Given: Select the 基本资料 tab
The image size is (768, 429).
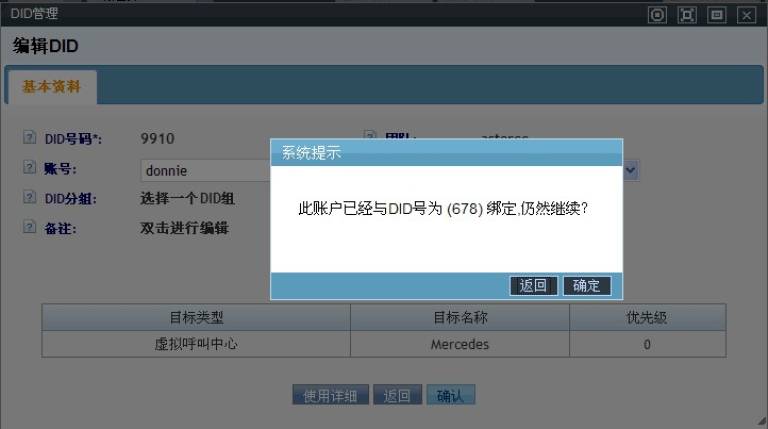Looking at the screenshot, I should coord(51,87).
